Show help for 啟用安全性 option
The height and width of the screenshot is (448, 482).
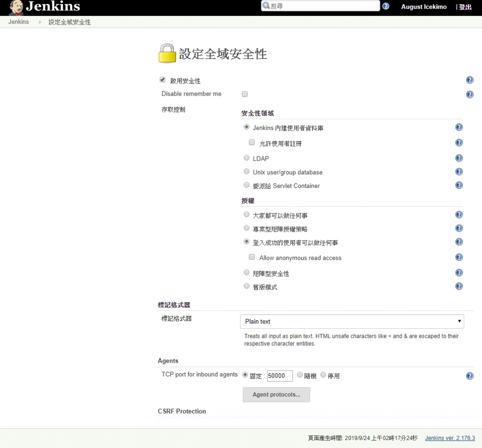point(469,80)
